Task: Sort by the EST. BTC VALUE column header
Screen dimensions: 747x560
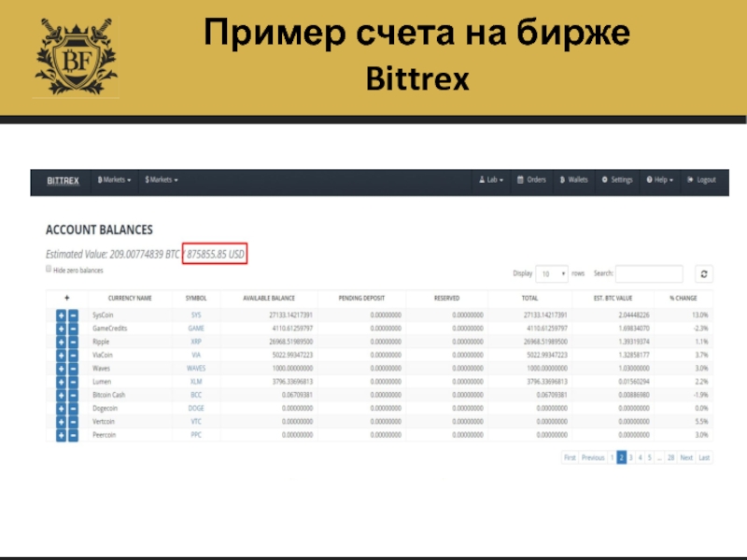Action: click(x=613, y=299)
